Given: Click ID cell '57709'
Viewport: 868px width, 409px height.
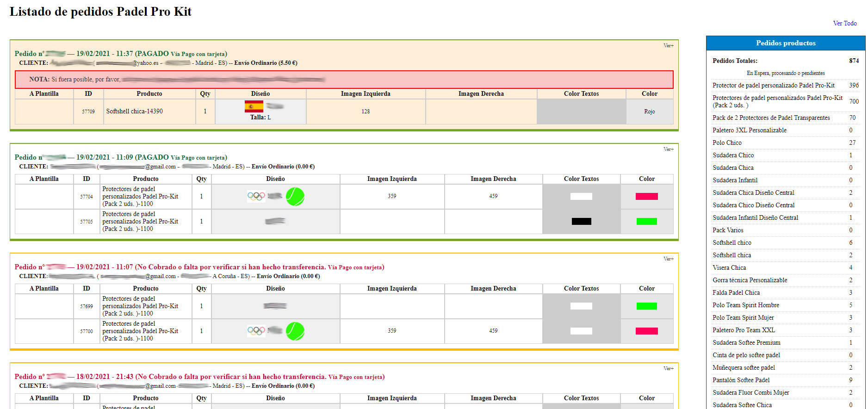Looking at the screenshot, I should pos(88,112).
